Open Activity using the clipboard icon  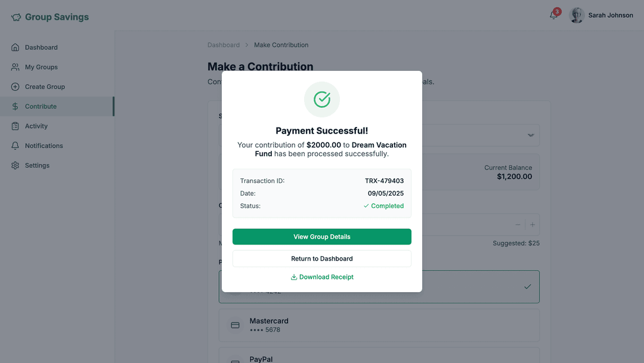(x=15, y=126)
